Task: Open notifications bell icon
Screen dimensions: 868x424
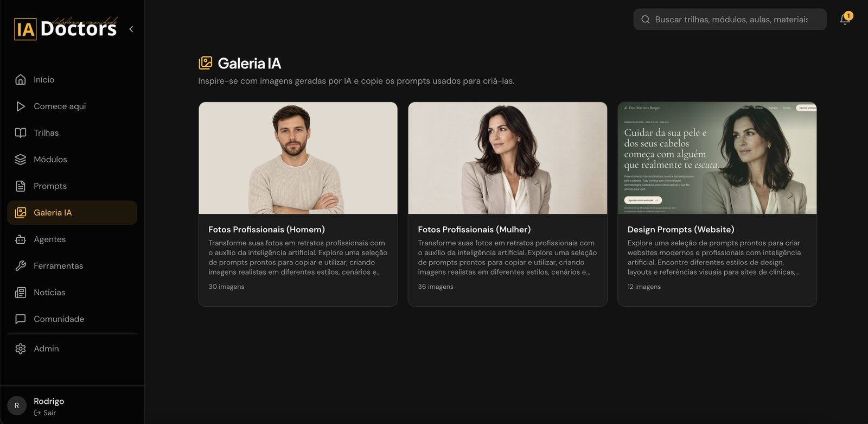Action: 845,20
